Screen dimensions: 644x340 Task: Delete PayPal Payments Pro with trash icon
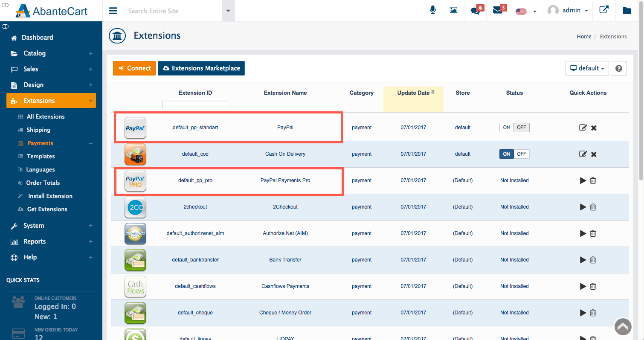click(x=593, y=180)
